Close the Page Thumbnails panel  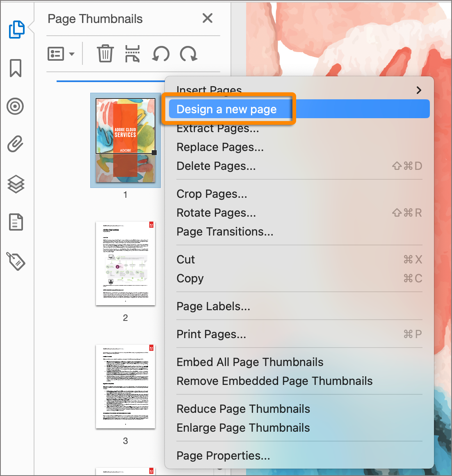click(208, 18)
